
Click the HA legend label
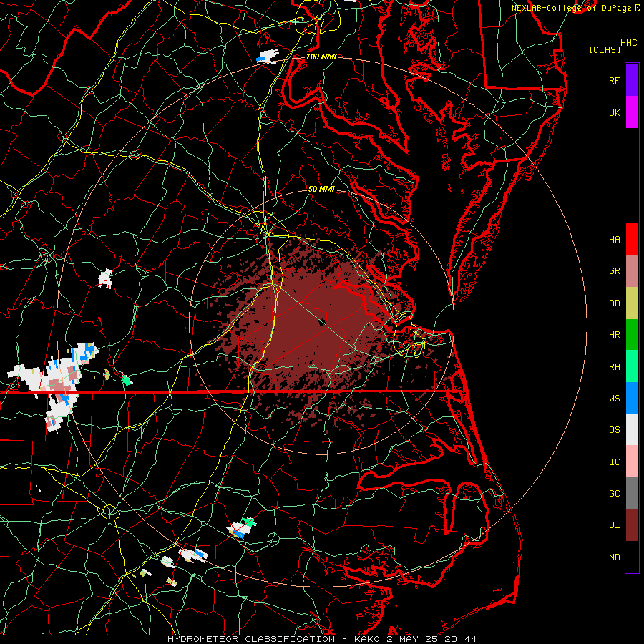pos(614,239)
